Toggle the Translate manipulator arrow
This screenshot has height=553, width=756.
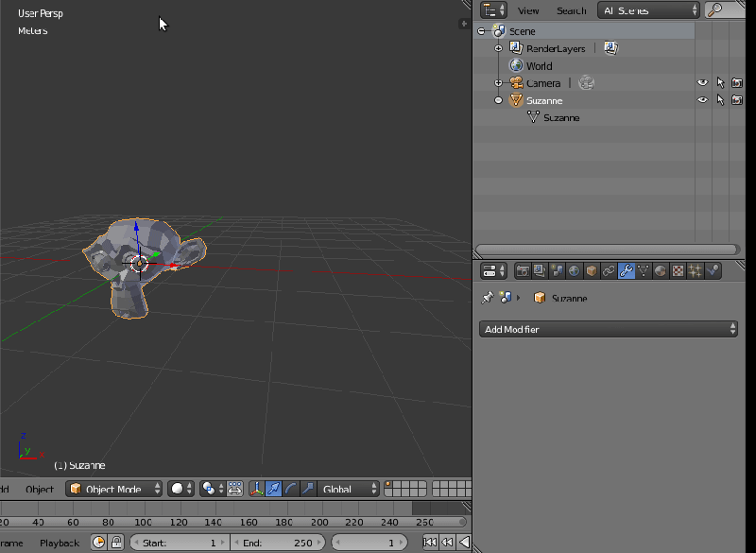(273, 489)
